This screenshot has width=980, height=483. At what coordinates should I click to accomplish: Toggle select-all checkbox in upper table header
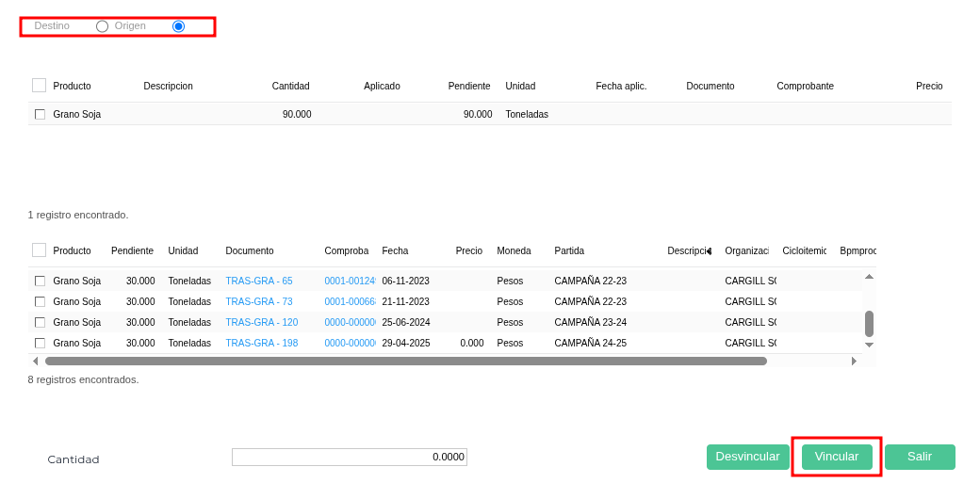tap(39, 86)
